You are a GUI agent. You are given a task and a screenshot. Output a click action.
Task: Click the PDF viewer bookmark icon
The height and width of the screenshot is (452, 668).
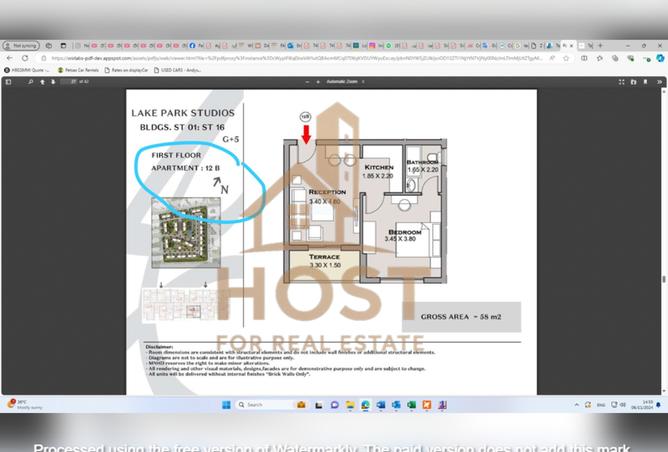tap(645, 82)
